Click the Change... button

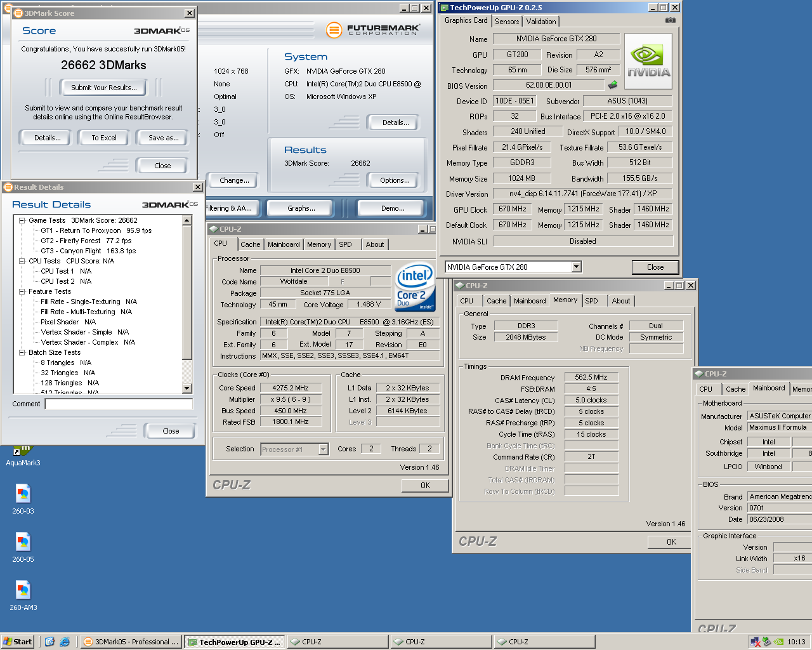[x=233, y=180]
